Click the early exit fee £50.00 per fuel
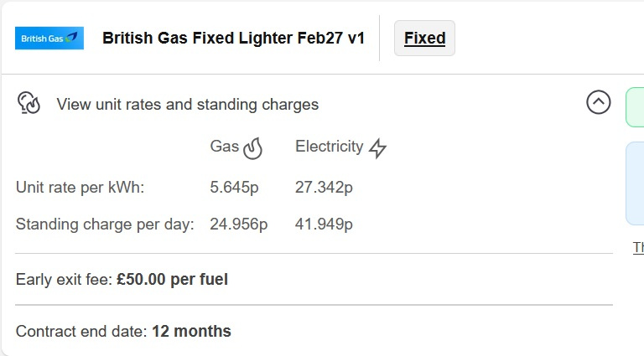 pyautogui.click(x=172, y=280)
